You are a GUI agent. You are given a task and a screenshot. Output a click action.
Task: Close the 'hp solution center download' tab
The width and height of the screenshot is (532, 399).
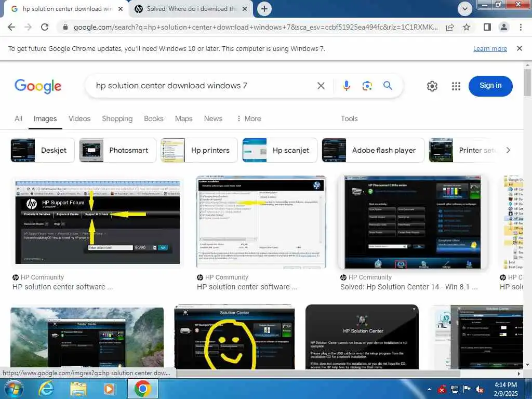tap(121, 9)
